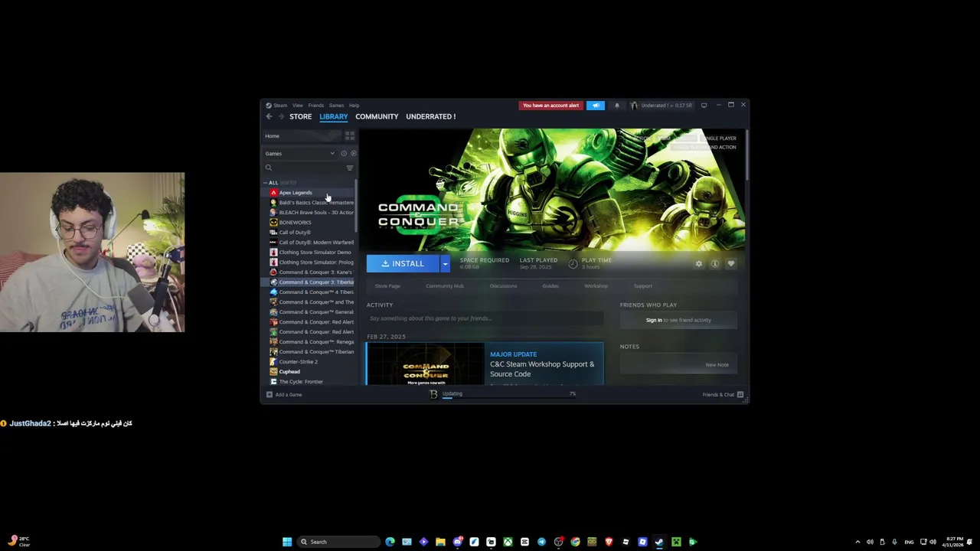Open the Community Hub link
Screen dimensions: 980x551
[x=445, y=286]
